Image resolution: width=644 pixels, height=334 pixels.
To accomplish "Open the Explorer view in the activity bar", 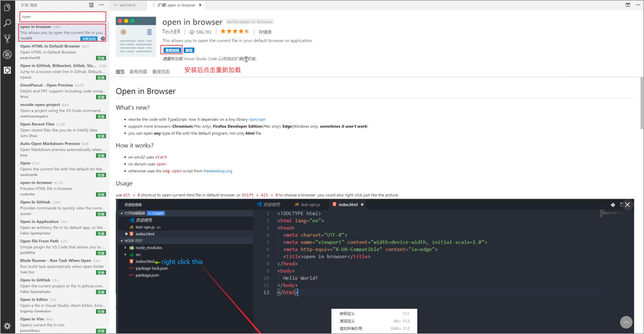I will pos(7,8).
